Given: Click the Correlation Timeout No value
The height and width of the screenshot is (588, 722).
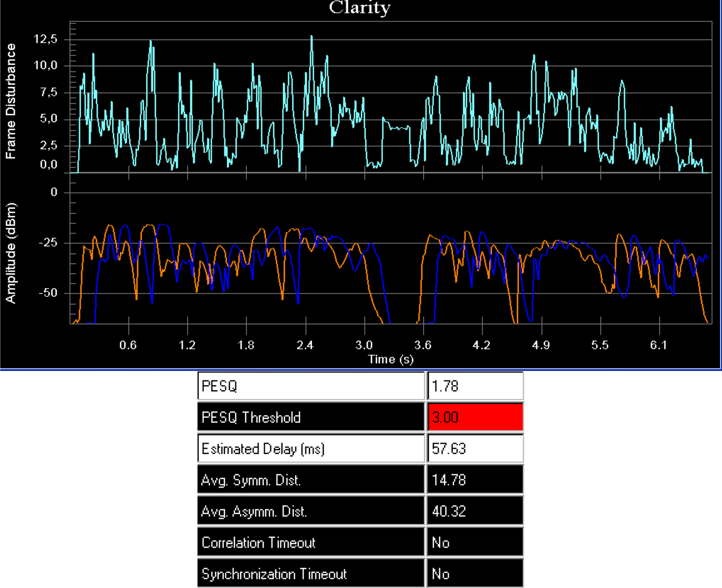Looking at the screenshot, I should point(475,543).
